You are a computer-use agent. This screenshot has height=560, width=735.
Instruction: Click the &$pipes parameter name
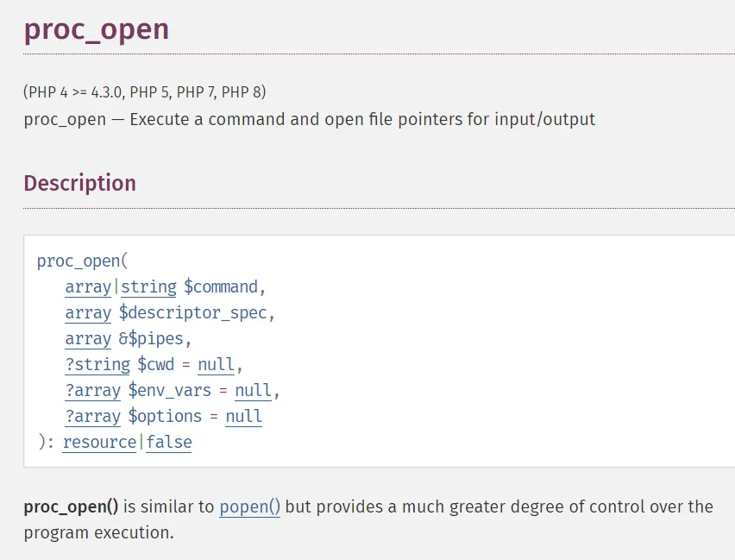(x=151, y=338)
